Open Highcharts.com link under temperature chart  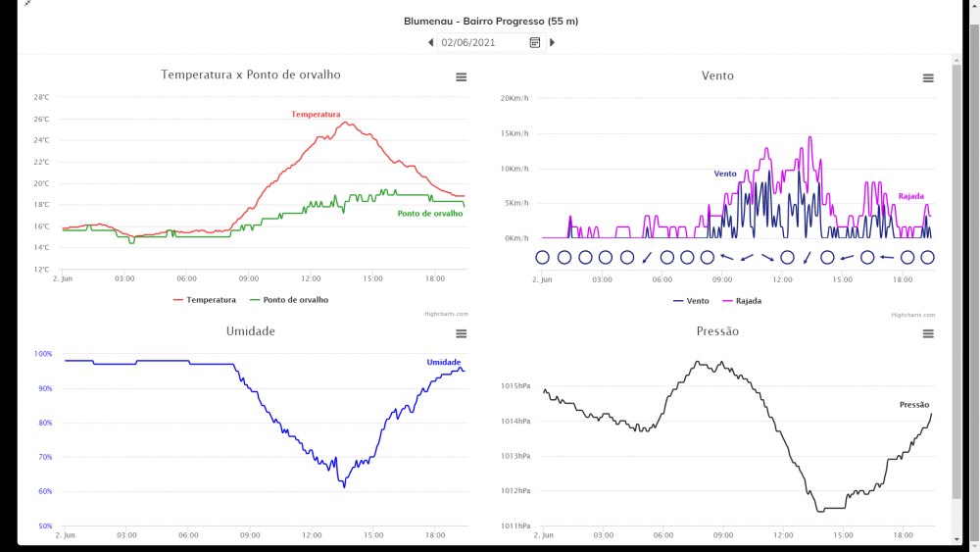tap(446, 314)
